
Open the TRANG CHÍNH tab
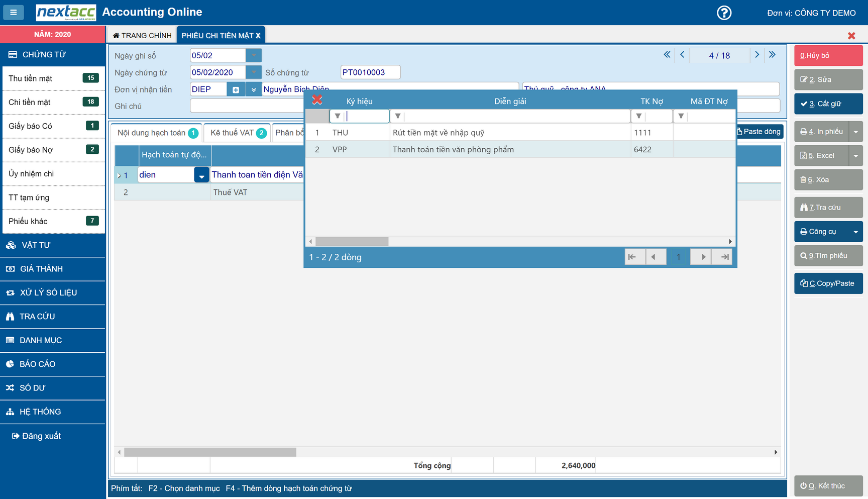[142, 35]
